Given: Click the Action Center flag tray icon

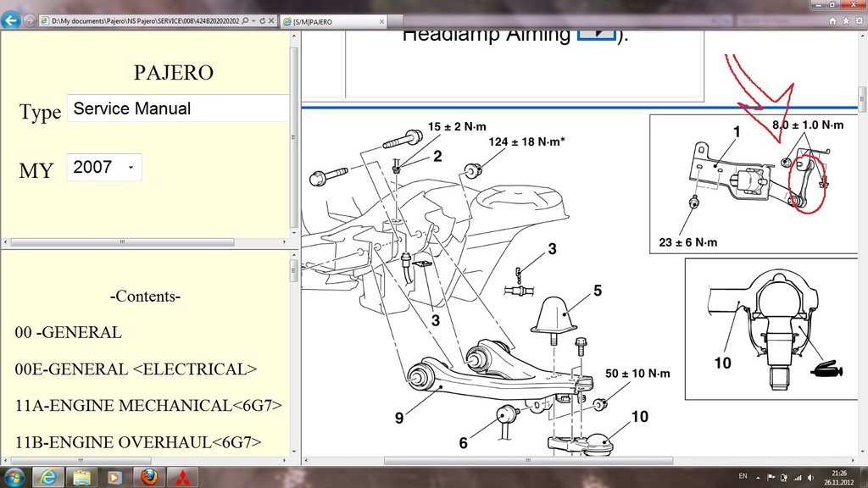Looking at the screenshot, I should click(771, 477).
